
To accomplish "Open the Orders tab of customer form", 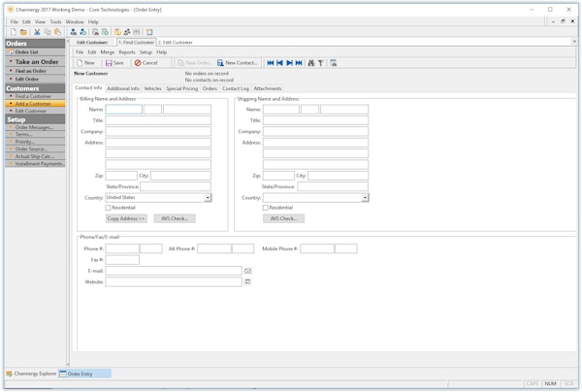I will [210, 88].
